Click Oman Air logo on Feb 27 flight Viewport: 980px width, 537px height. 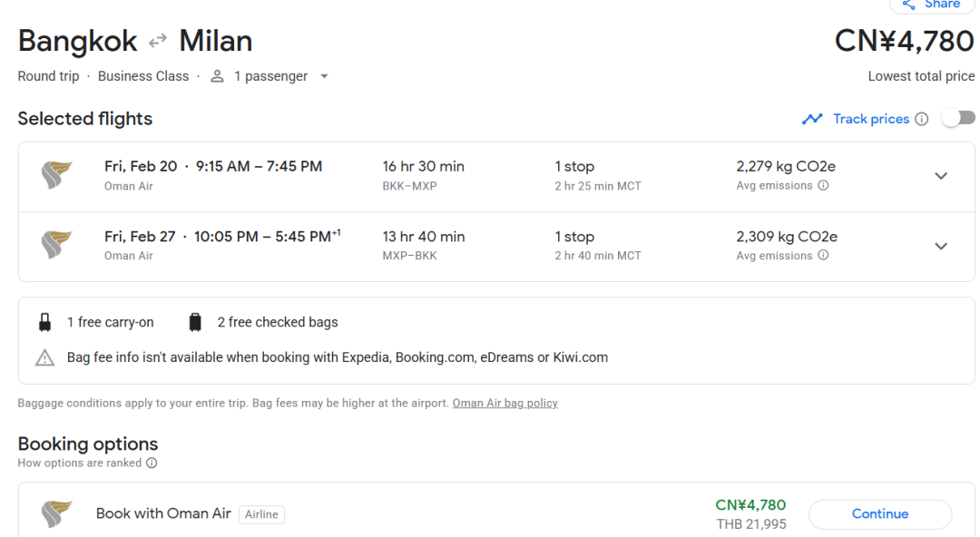(56, 244)
